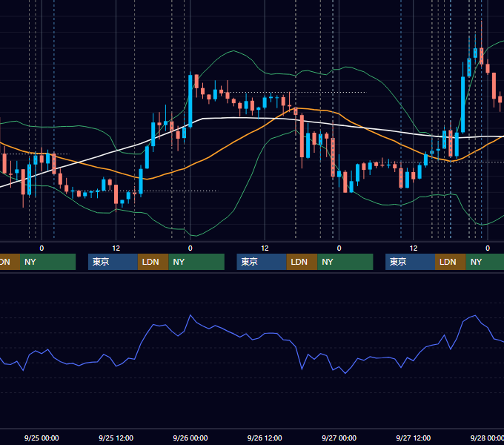Click the NY block before first 東京
Image resolution: width=504 pixels, height=445 pixels.
tap(47, 262)
